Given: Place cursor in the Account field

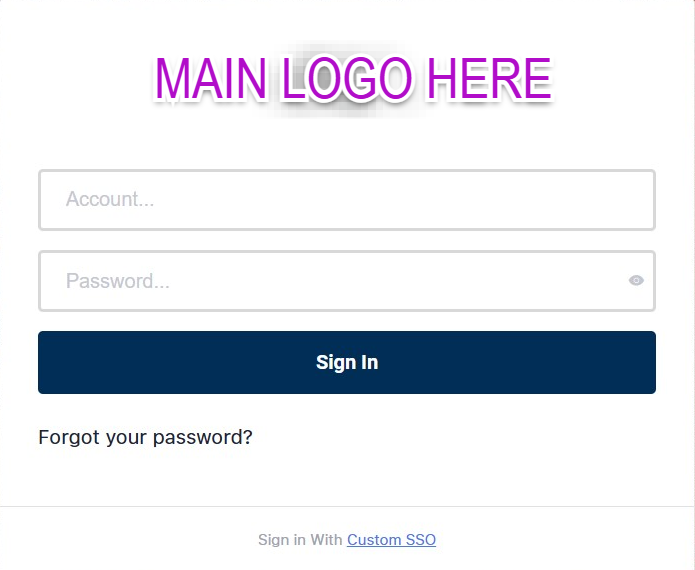Looking at the screenshot, I should pyautogui.click(x=346, y=200).
